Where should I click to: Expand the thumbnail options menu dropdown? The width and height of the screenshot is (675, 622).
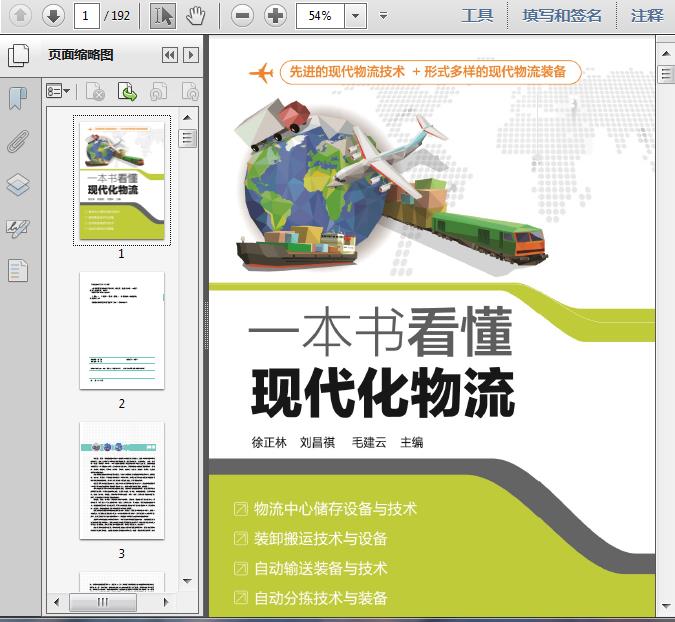click(x=59, y=92)
